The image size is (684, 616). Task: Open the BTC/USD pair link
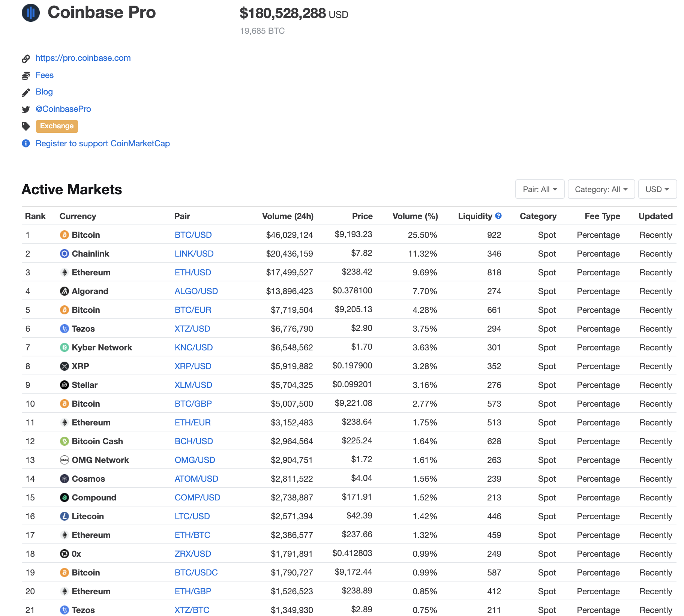point(193,235)
